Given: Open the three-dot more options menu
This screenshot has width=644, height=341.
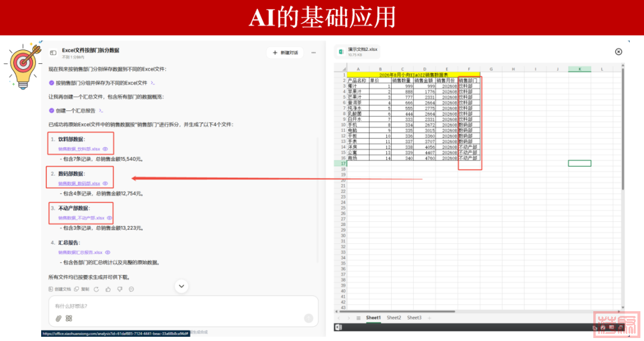Looking at the screenshot, I should pyautogui.click(x=314, y=52).
